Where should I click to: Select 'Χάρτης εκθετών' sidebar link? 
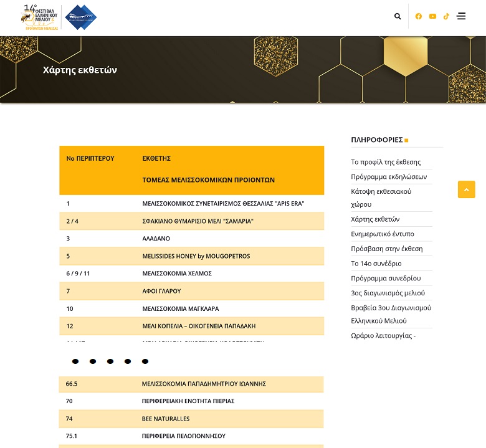[x=375, y=219]
